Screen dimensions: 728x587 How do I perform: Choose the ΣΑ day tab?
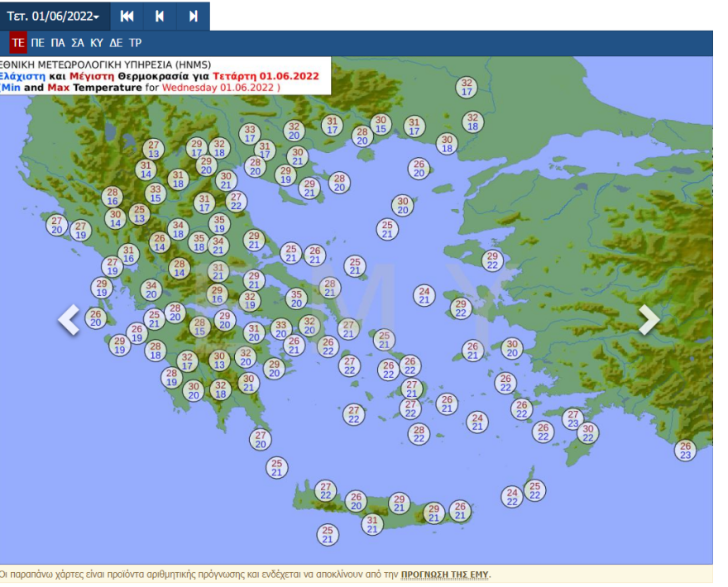pyautogui.click(x=78, y=43)
